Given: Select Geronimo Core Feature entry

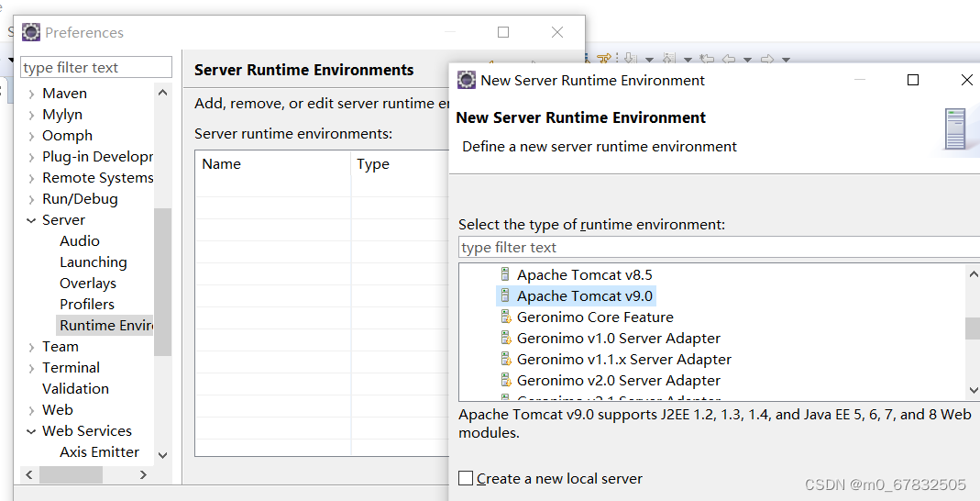Looking at the screenshot, I should (595, 317).
